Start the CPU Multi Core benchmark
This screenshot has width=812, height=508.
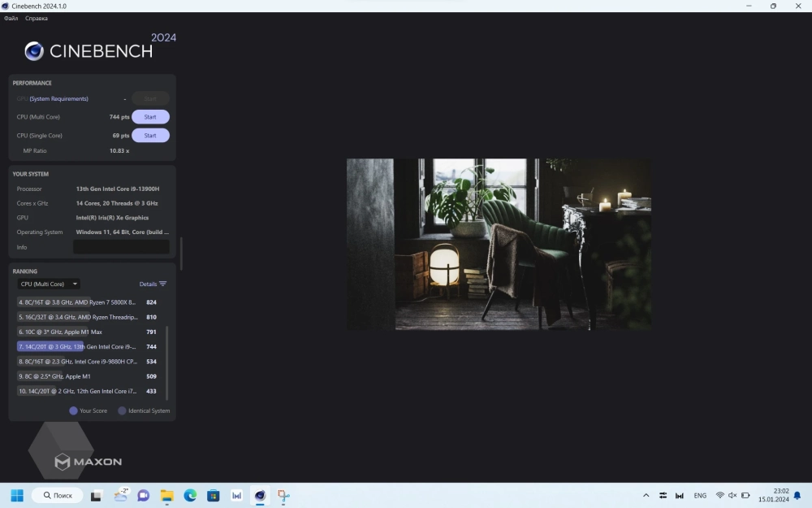pyautogui.click(x=150, y=117)
